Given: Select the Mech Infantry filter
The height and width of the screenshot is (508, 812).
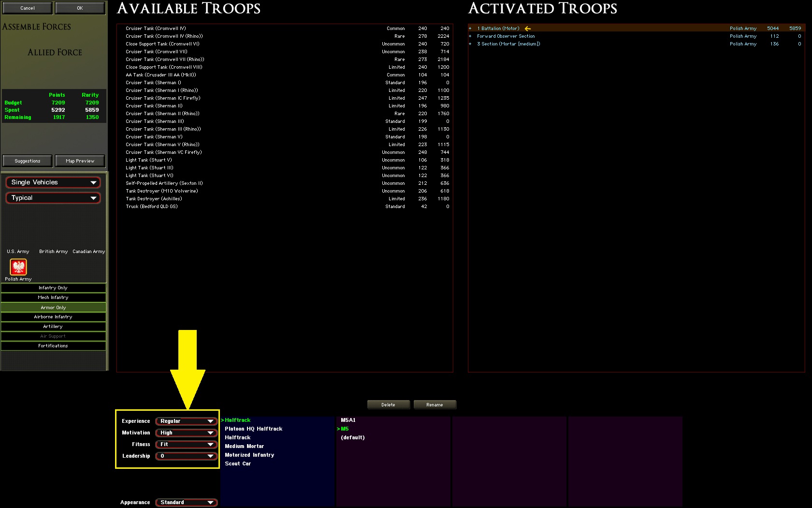Looking at the screenshot, I should (53, 298).
